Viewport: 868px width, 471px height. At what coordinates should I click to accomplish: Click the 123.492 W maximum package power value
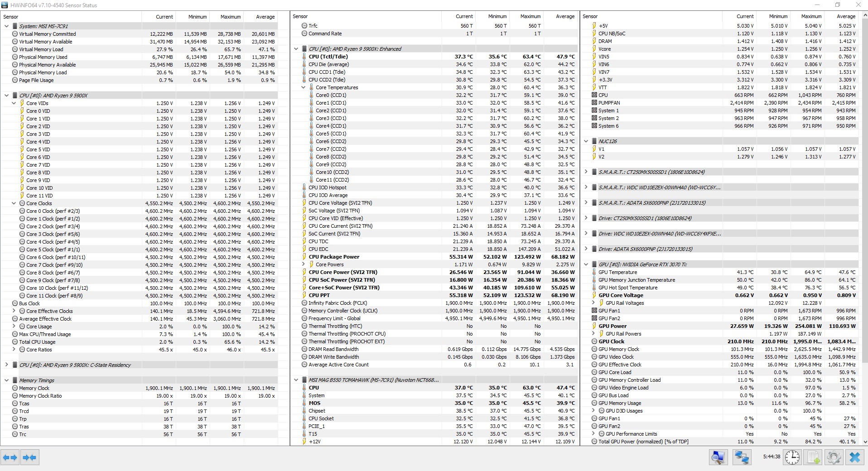click(x=526, y=257)
